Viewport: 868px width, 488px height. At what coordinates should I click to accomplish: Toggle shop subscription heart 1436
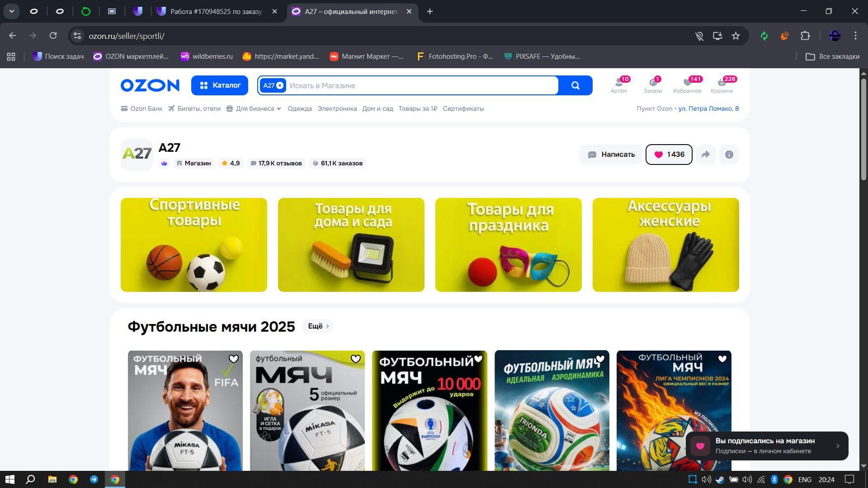pos(669,155)
